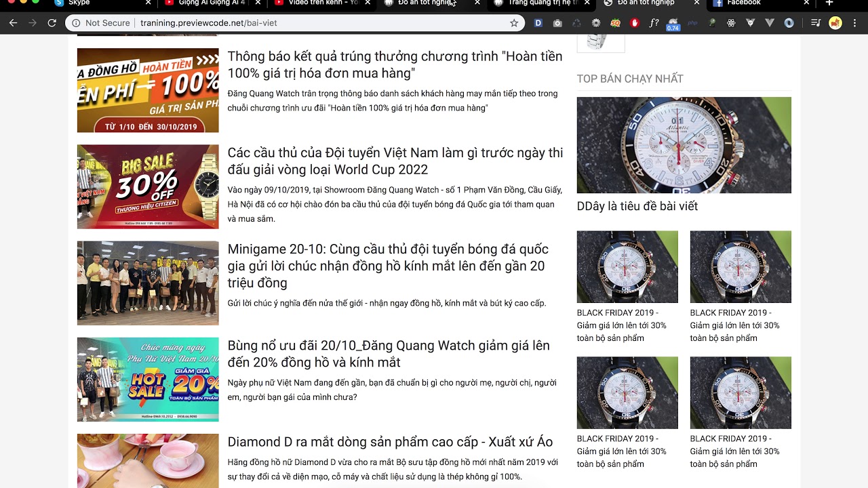Open a new tab with plus button
This screenshot has width=868, height=488.
pos(829,3)
